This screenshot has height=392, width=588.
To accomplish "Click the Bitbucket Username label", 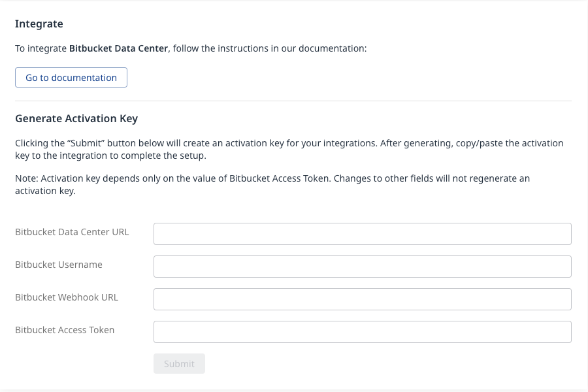I will [59, 265].
